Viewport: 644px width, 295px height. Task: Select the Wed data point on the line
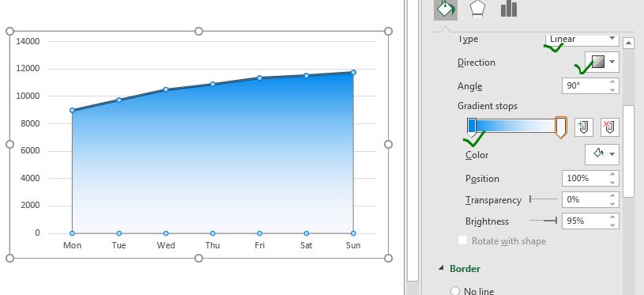[x=166, y=89]
